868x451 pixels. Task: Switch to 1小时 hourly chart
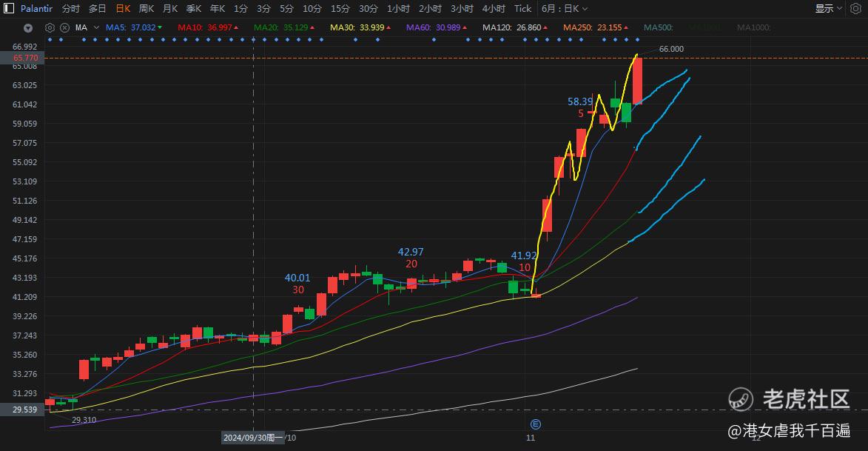[x=399, y=8]
